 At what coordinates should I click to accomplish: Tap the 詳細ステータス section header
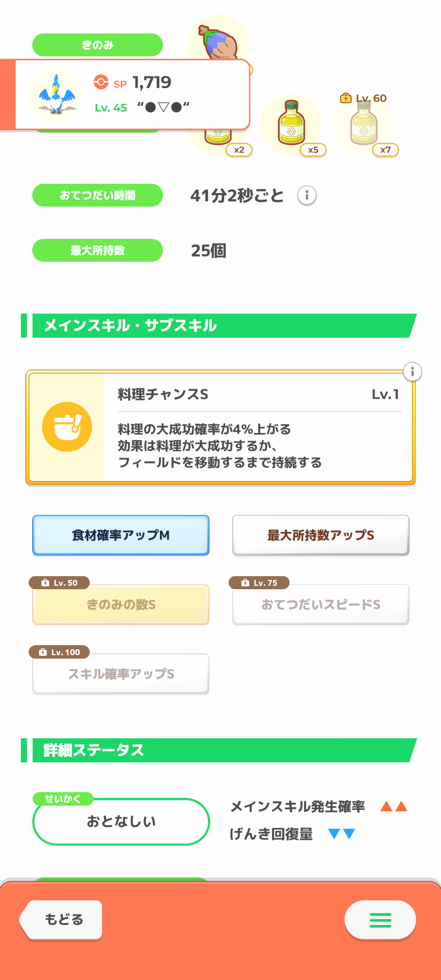click(220, 750)
